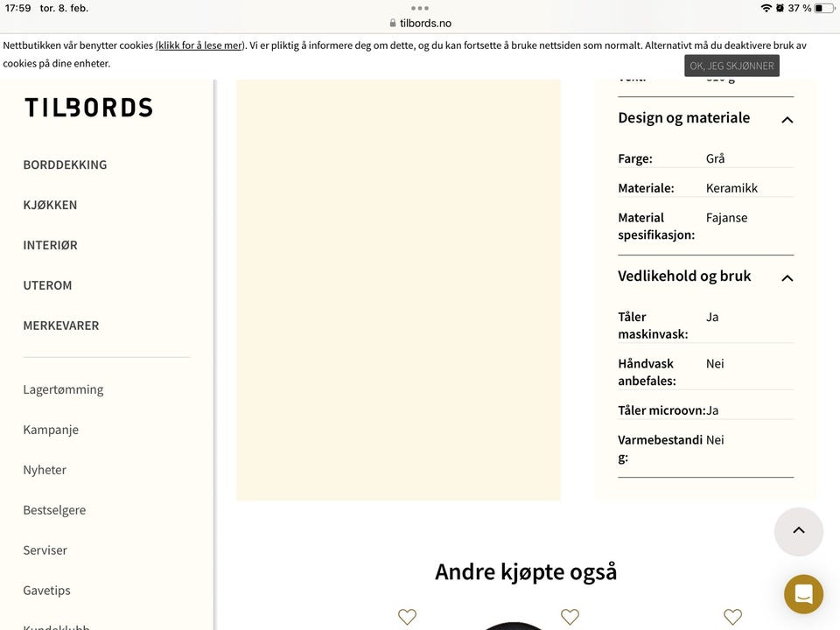Open the Intercom chat bubble
Viewport: 840px width, 630px height.
click(x=802, y=594)
